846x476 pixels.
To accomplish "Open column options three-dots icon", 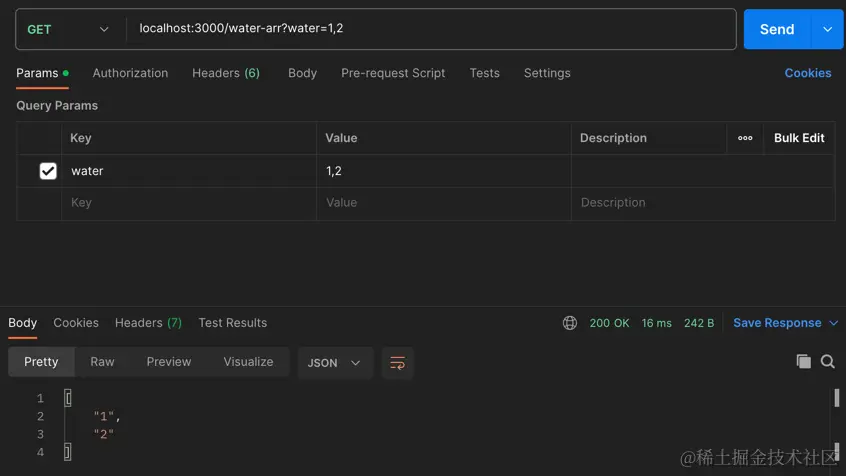I will pos(745,138).
